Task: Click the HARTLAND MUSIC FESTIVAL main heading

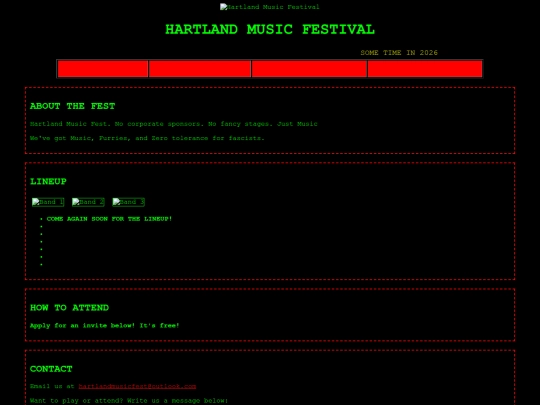Action: tap(270, 30)
